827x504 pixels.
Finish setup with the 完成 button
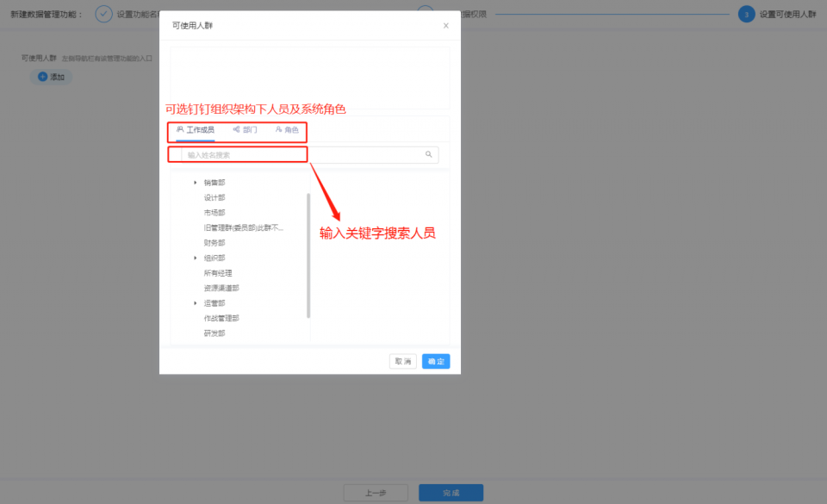(x=450, y=492)
